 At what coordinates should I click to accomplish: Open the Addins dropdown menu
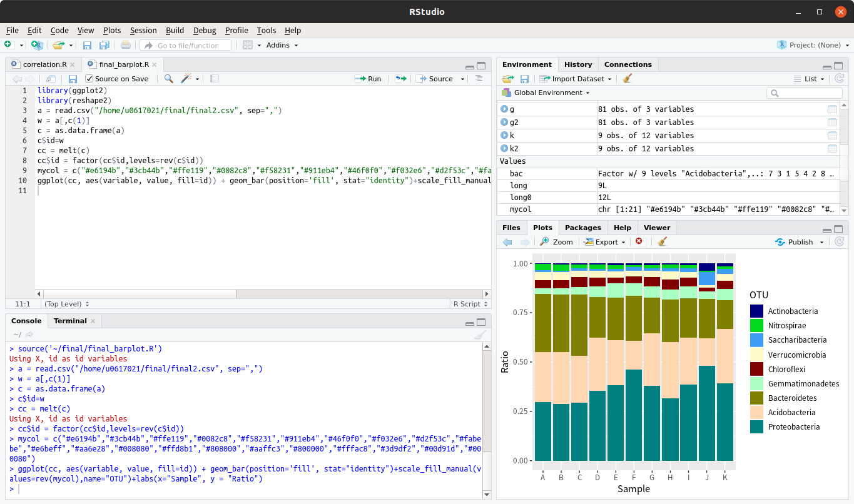pyautogui.click(x=282, y=45)
